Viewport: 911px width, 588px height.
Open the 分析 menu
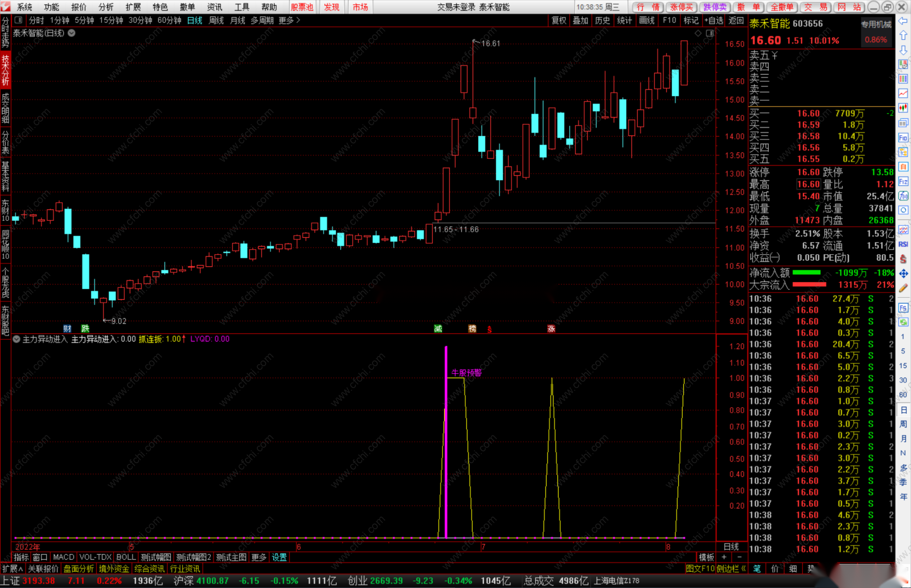click(x=106, y=7)
